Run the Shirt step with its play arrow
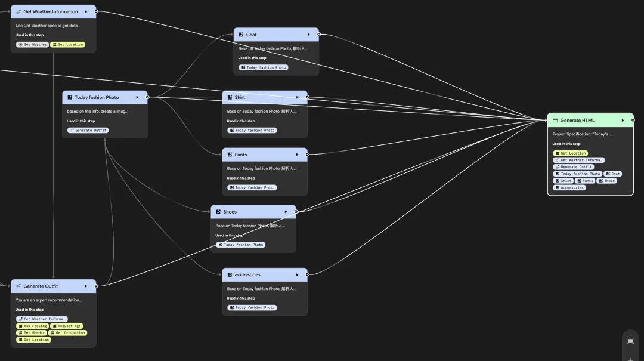Image resolution: width=644 pixels, height=361 pixels. coord(297,97)
